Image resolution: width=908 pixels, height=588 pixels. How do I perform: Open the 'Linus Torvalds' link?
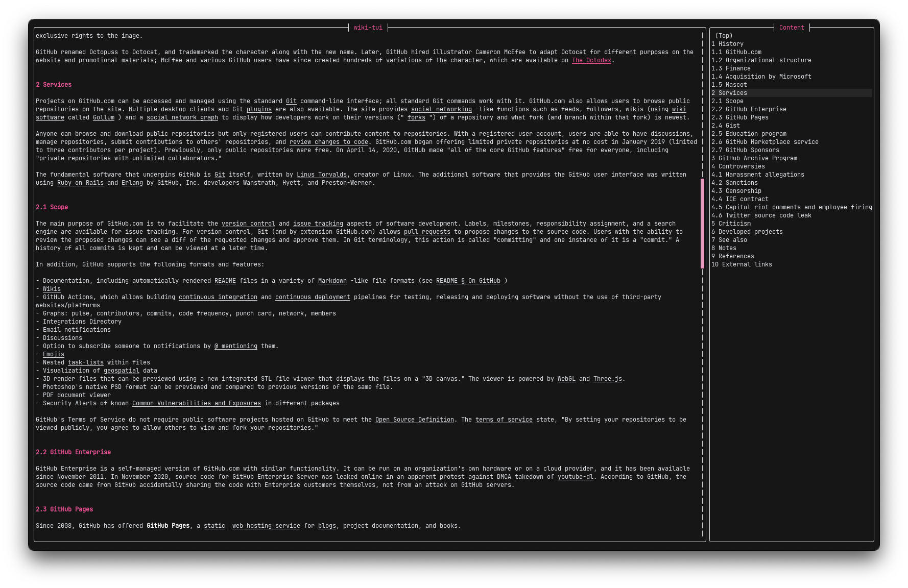[x=322, y=175]
